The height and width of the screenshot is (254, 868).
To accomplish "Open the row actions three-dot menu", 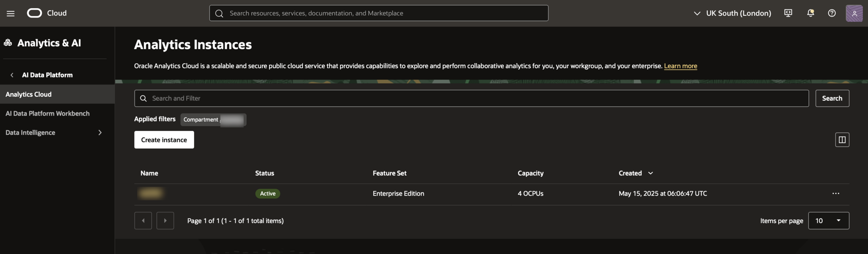I will pos(836,194).
